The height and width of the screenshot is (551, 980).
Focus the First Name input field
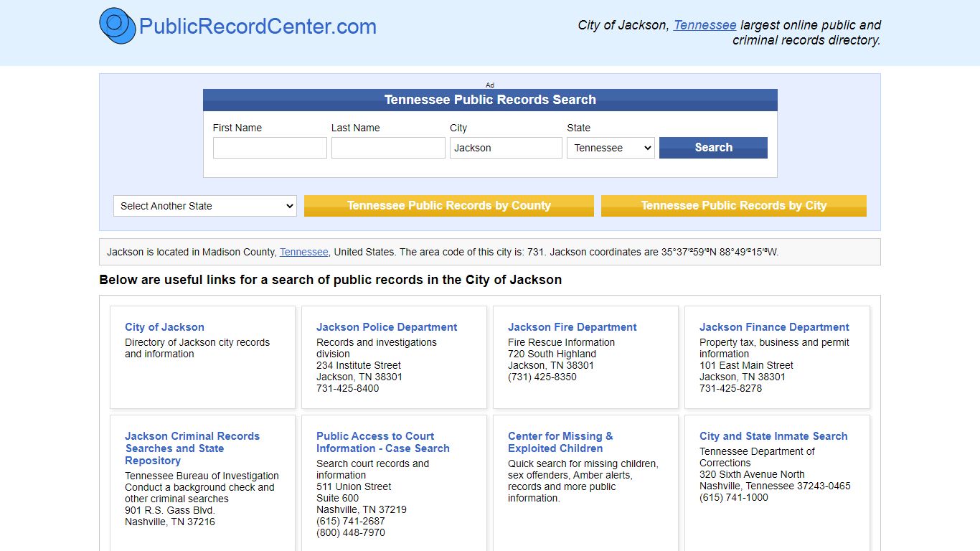(270, 148)
